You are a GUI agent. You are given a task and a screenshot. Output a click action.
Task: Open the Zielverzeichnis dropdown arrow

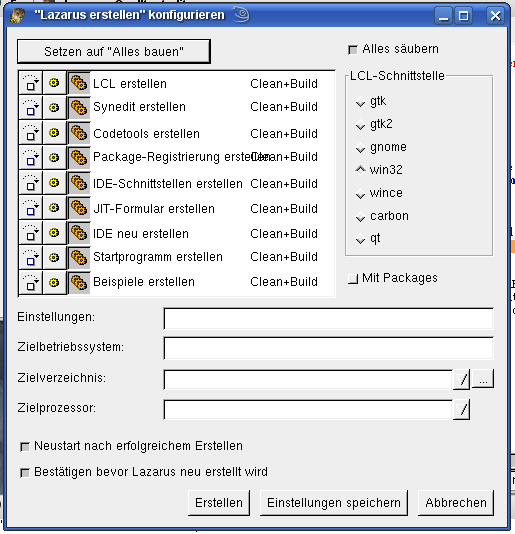point(462,379)
